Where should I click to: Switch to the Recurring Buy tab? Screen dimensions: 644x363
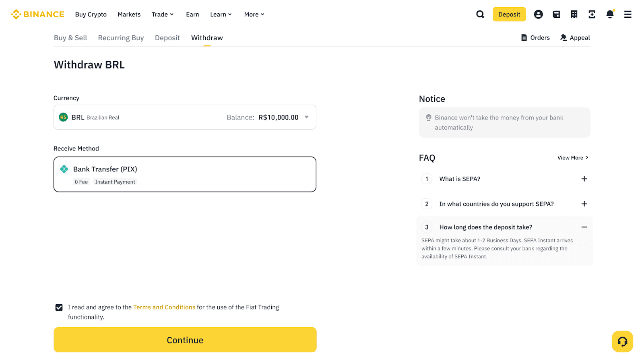[x=121, y=38]
